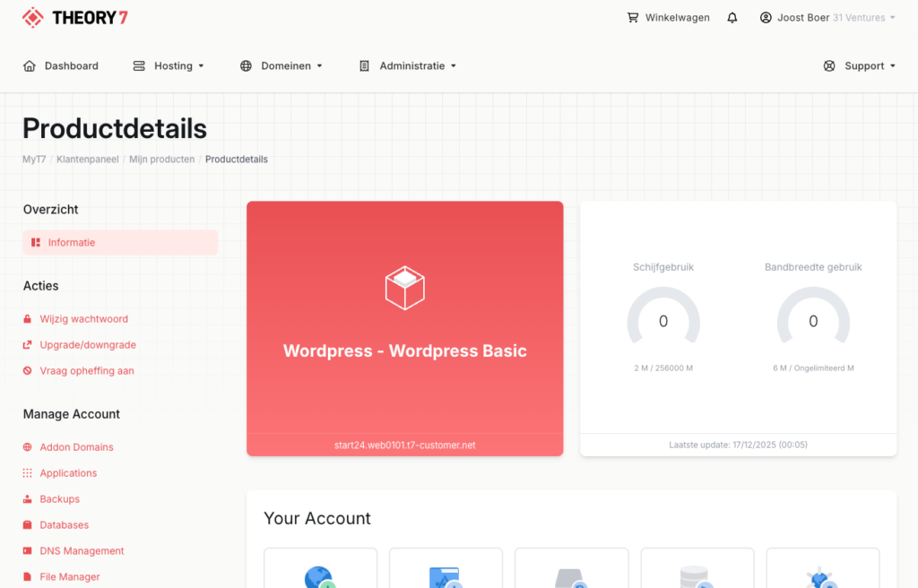
Task: Click the grid icon next to Applications
Action: [x=28, y=473]
